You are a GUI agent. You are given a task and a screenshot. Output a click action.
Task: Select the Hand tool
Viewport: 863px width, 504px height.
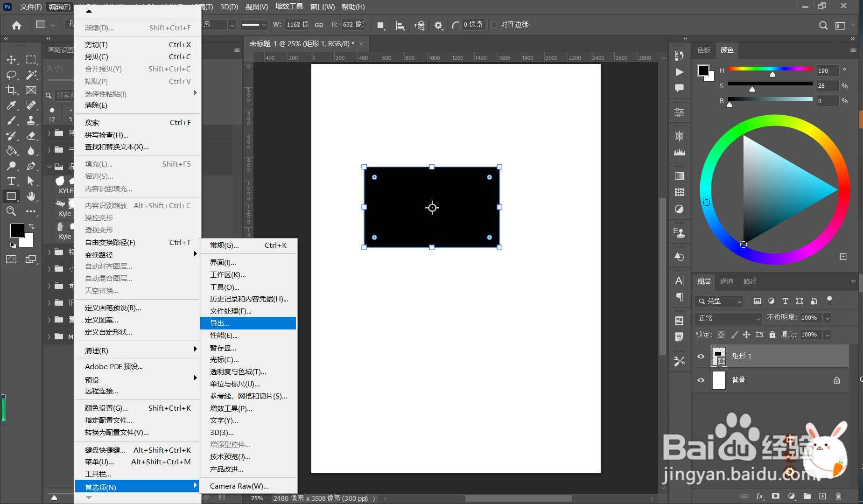pyautogui.click(x=31, y=196)
